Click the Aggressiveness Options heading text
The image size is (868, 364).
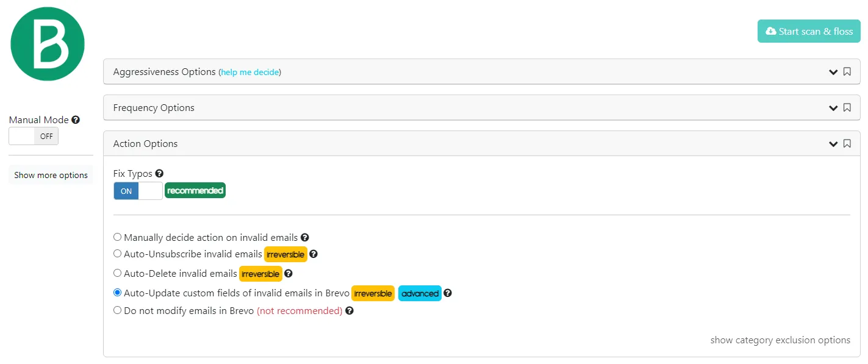tap(165, 72)
